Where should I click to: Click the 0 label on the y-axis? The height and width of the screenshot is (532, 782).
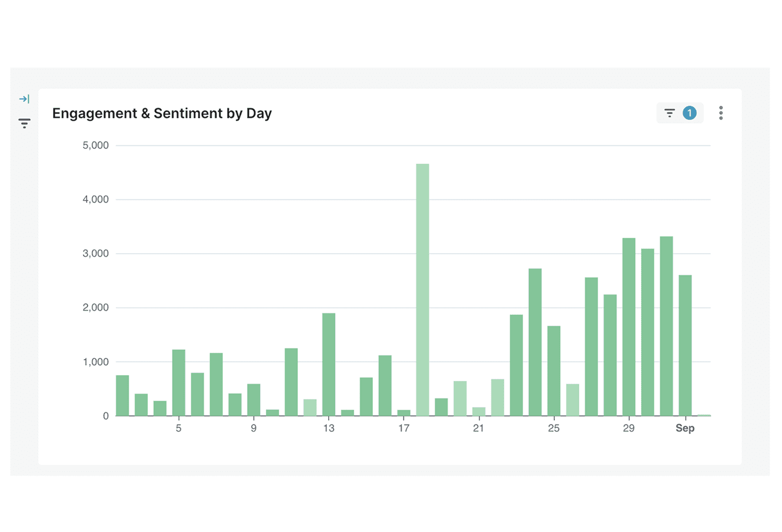106,416
